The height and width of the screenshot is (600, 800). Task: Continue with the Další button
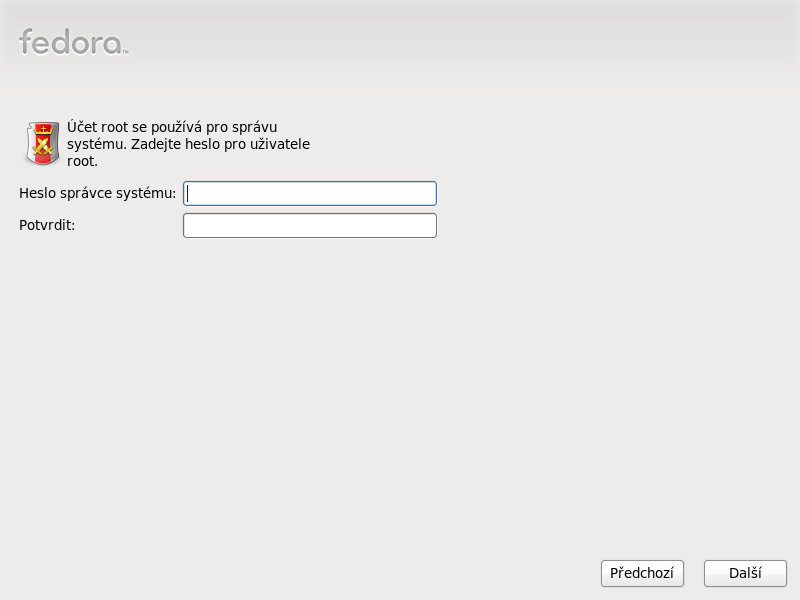[745, 573]
